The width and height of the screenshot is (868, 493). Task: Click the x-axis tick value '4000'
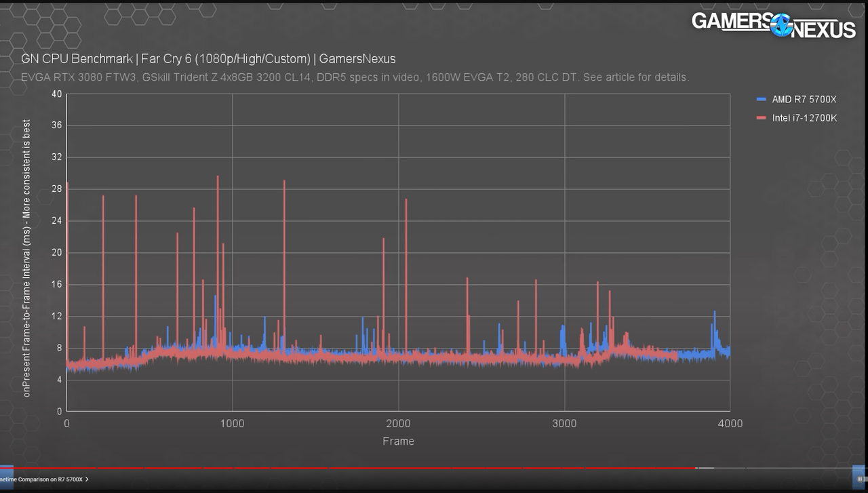click(730, 424)
